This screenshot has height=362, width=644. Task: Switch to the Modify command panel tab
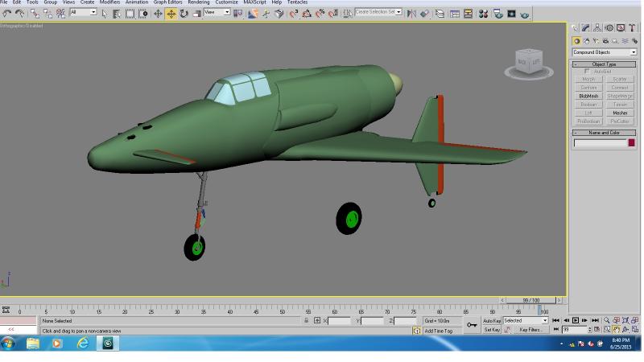[586, 28]
